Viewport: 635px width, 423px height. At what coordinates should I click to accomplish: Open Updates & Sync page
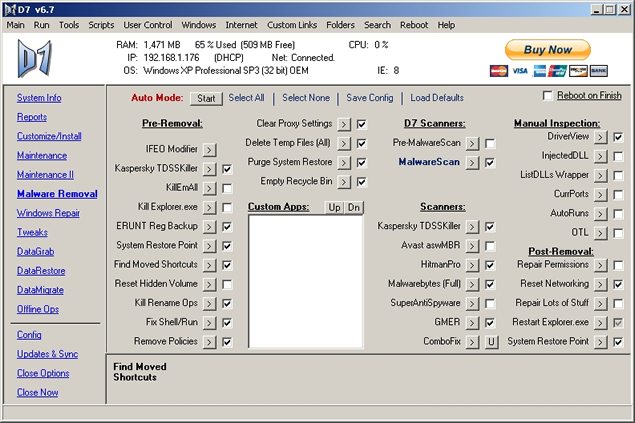point(47,354)
